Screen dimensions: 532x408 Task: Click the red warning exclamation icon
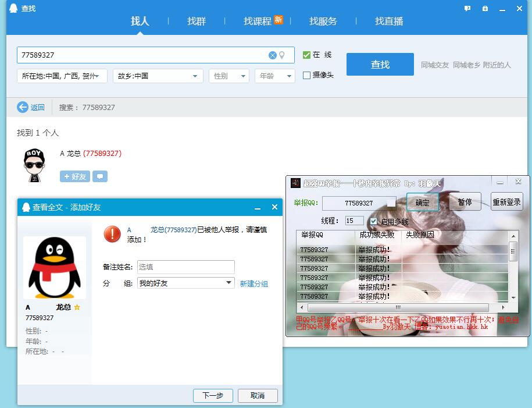pyautogui.click(x=112, y=234)
